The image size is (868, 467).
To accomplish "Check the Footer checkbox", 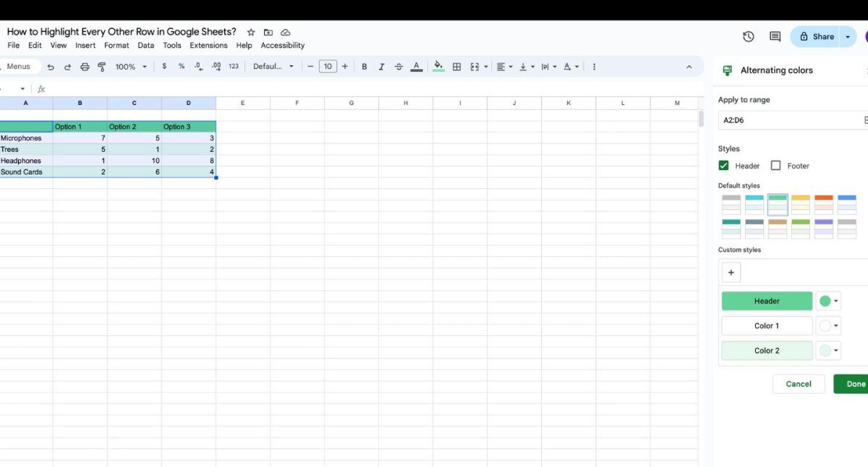I will (x=775, y=166).
